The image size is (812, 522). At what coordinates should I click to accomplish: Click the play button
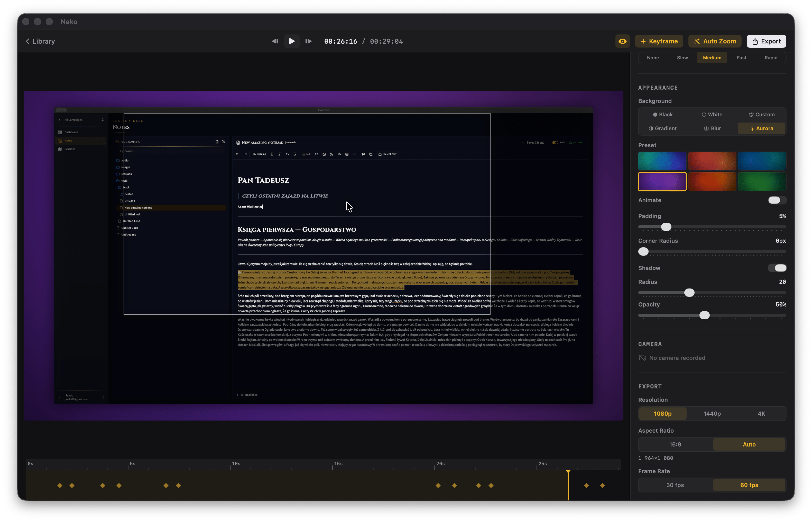pos(292,41)
